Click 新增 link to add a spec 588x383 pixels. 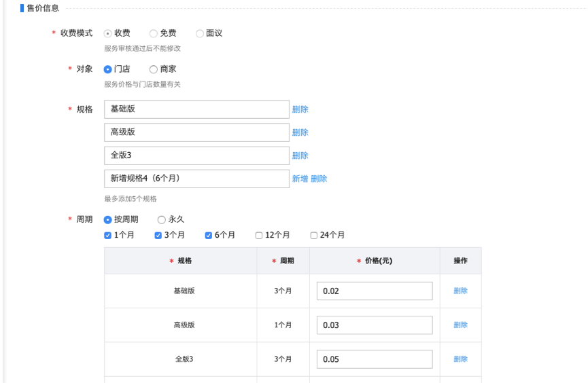point(300,179)
